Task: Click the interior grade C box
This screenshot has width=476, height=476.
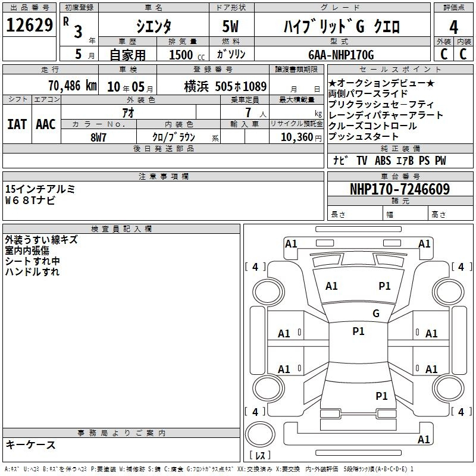Action: point(464,54)
